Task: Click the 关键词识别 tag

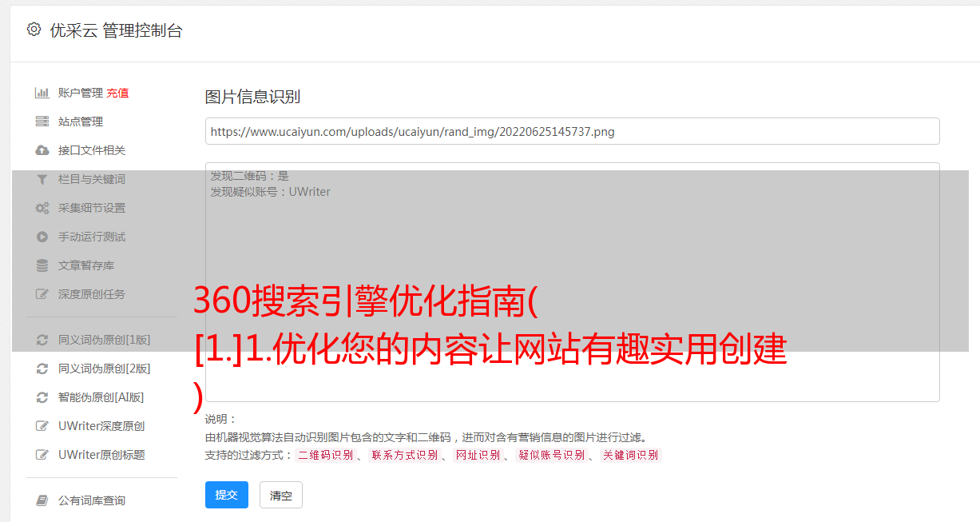Action: pos(631,455)
